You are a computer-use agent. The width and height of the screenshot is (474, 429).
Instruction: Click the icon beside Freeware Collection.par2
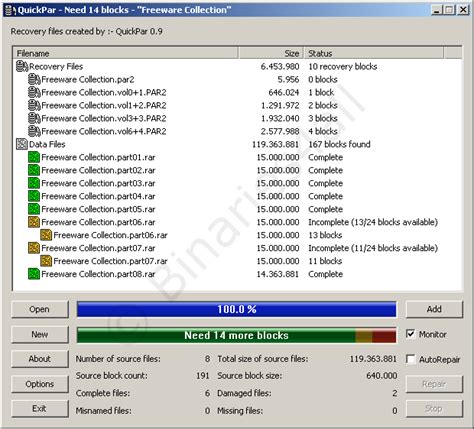tap(34, 79)
